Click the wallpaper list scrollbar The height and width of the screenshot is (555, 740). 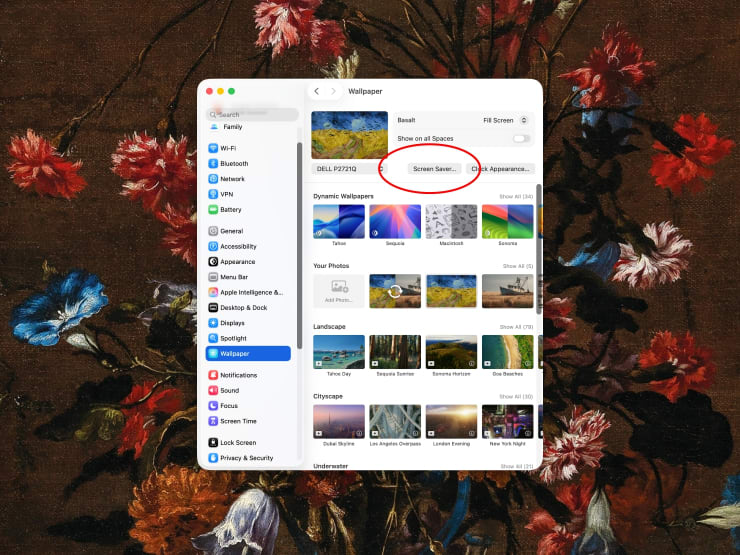[538, 249]
